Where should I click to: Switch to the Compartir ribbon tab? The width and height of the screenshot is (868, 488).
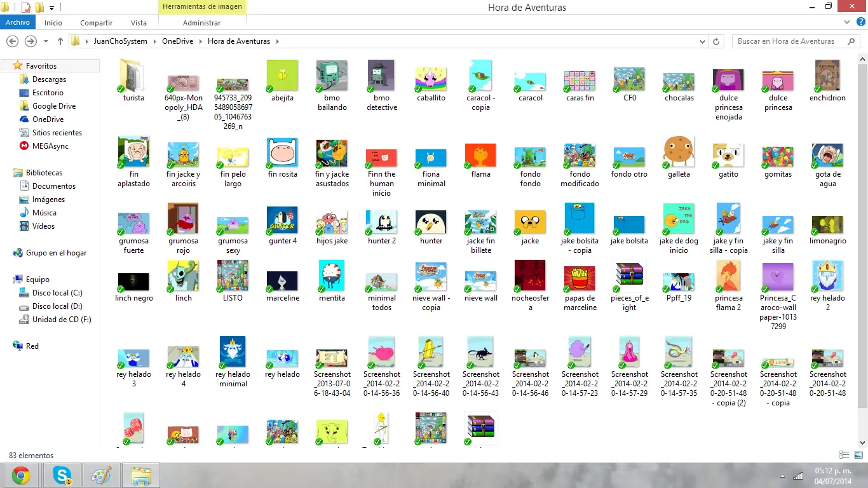96,23
